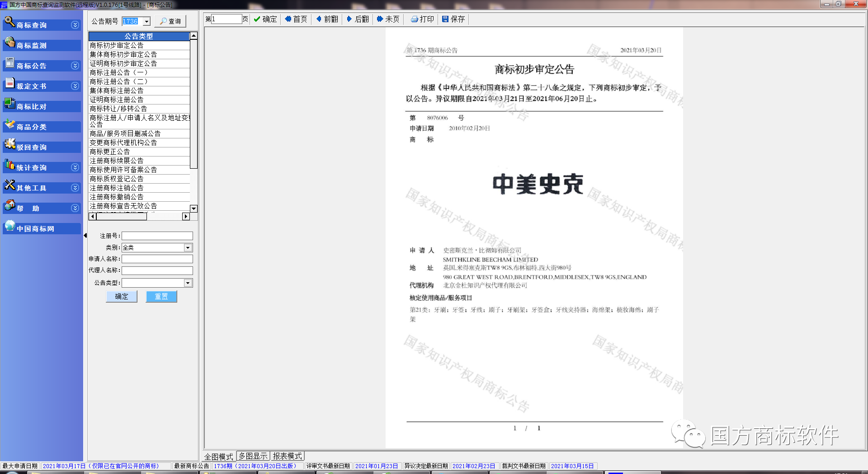Select 商标初步审定公告 in the list
This screenshot has width=868, height=474.
[139, 45]
